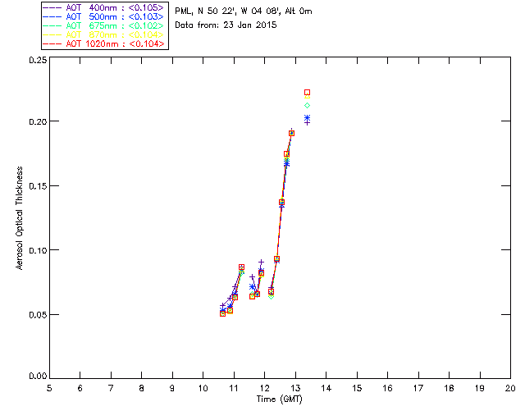Click the y-axis tick label 0.10
The width and height of the screenshot is (525, 420).
click(38, 250)
